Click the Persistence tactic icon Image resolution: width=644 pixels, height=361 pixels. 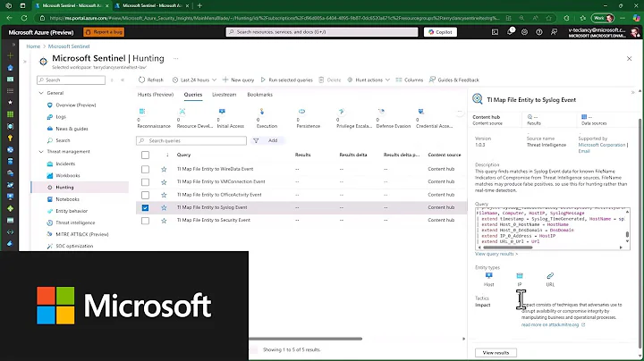pyautogui.click(x=302, y=112)
